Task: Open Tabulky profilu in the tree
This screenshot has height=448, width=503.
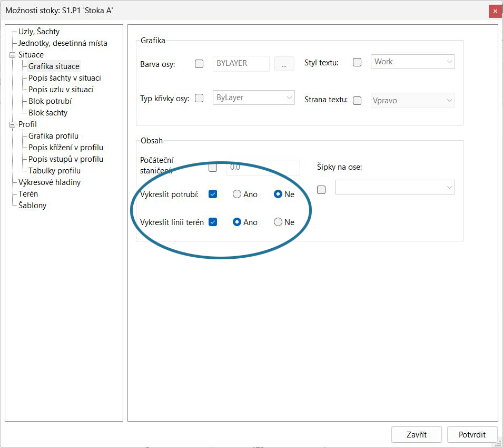Action: 54,171
